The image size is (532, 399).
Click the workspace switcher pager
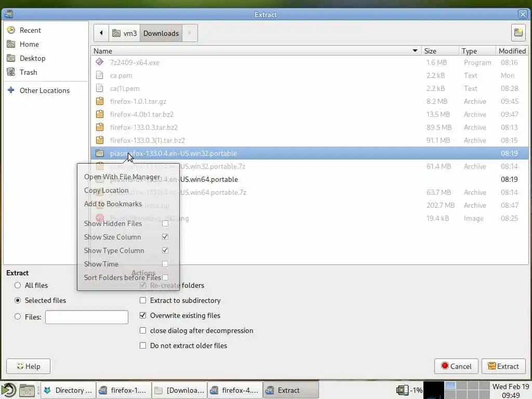(x=467, y=390)
